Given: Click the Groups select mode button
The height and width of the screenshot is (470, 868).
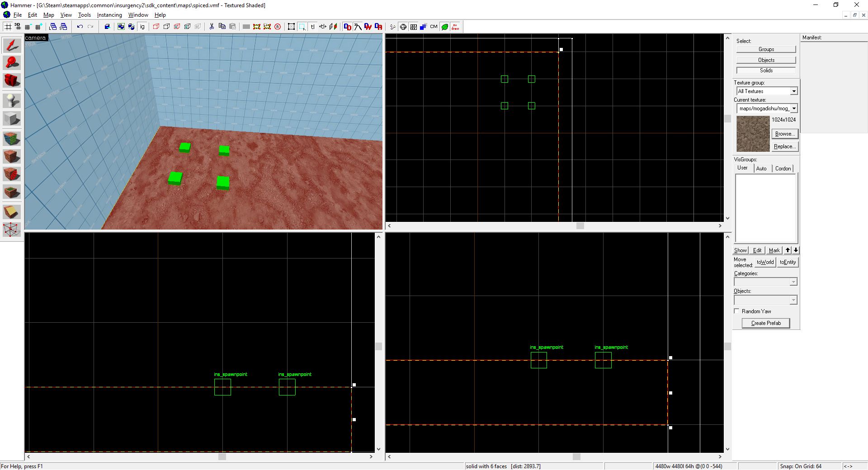Looking at the screenshot, I should point(766,49).
